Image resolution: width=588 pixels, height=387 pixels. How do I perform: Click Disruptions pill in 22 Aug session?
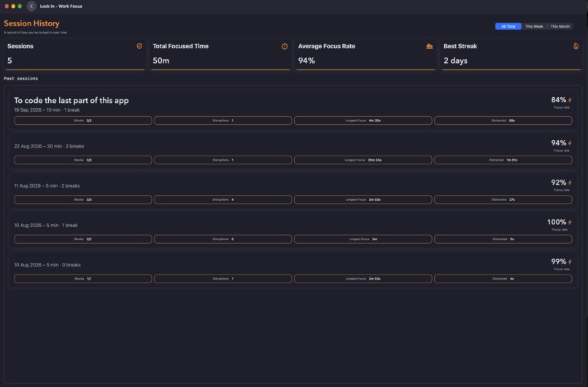coord(223,160)
